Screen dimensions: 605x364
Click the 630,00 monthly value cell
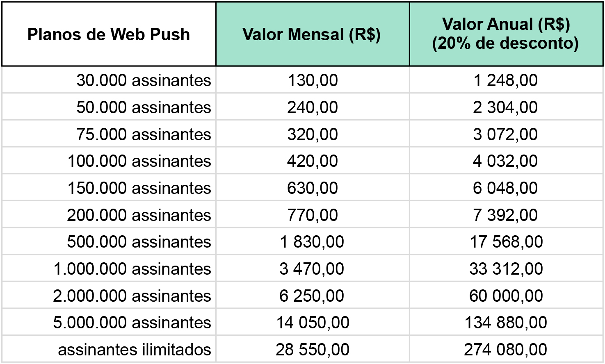click(313, 188)
